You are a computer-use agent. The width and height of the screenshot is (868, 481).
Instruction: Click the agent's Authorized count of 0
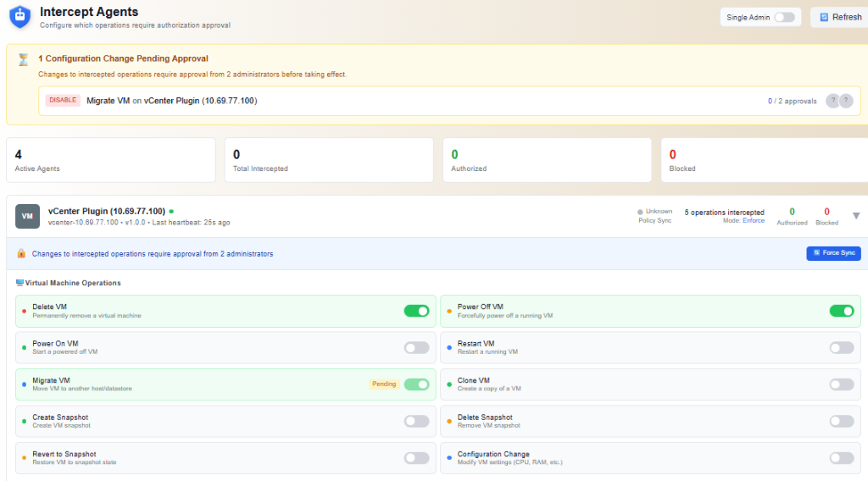(792, 212)
